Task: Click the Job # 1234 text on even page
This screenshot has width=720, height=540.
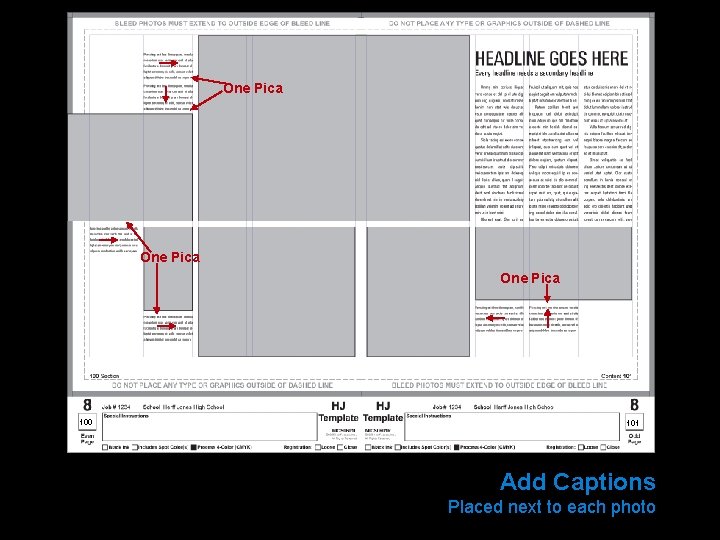Action: (x=116, y=407)
